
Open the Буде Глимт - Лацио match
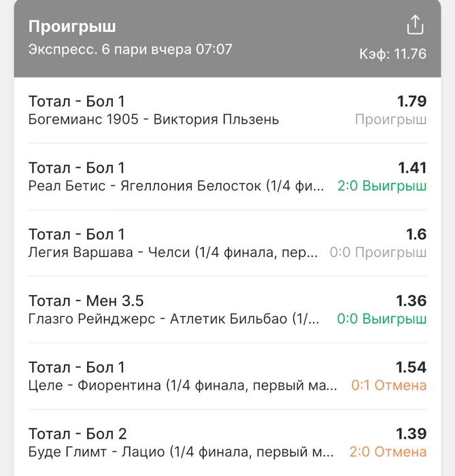227,443
